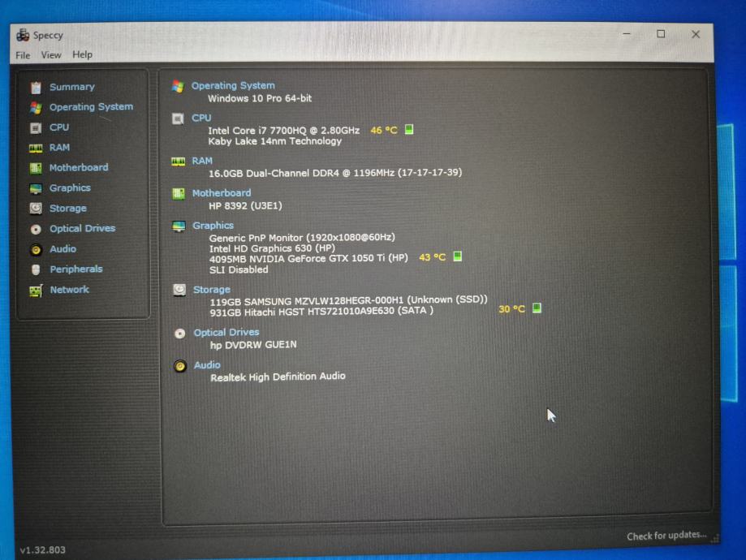
Task: Click the Optical Drives disc icon in summary panel
Action: [180, 334]
